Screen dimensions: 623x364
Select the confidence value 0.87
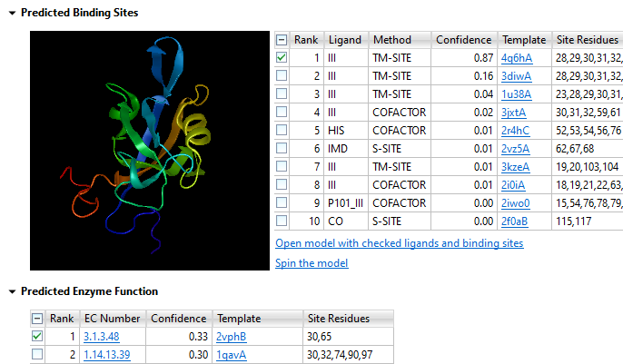pos(483,58)
